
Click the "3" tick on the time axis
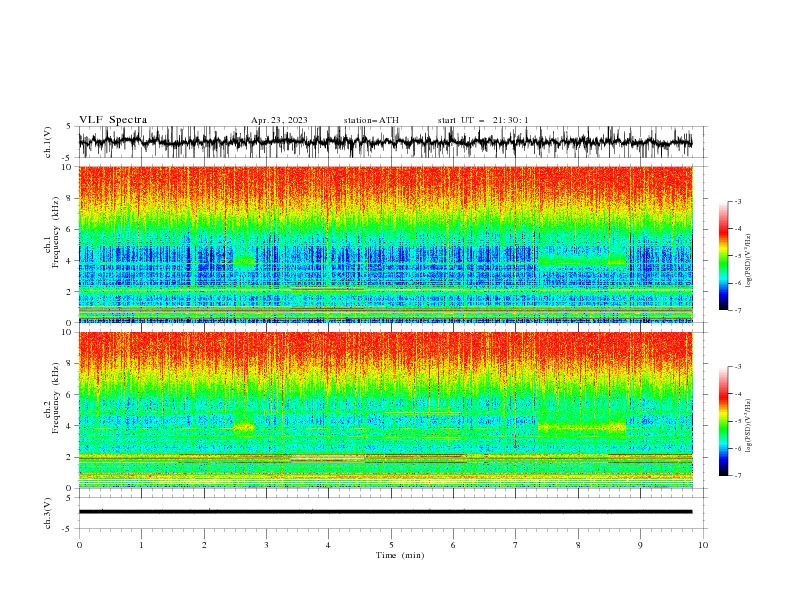click(x=266, y=545)
